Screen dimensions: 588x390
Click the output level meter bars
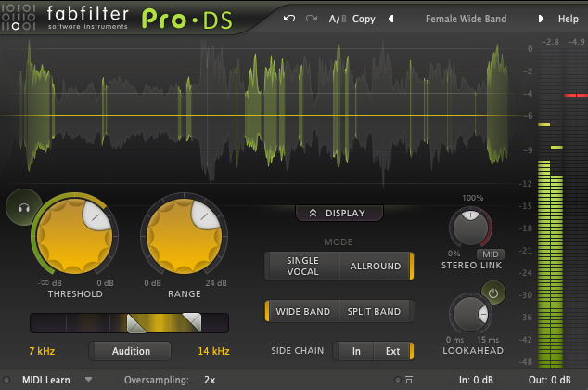[x=551, y=263]
